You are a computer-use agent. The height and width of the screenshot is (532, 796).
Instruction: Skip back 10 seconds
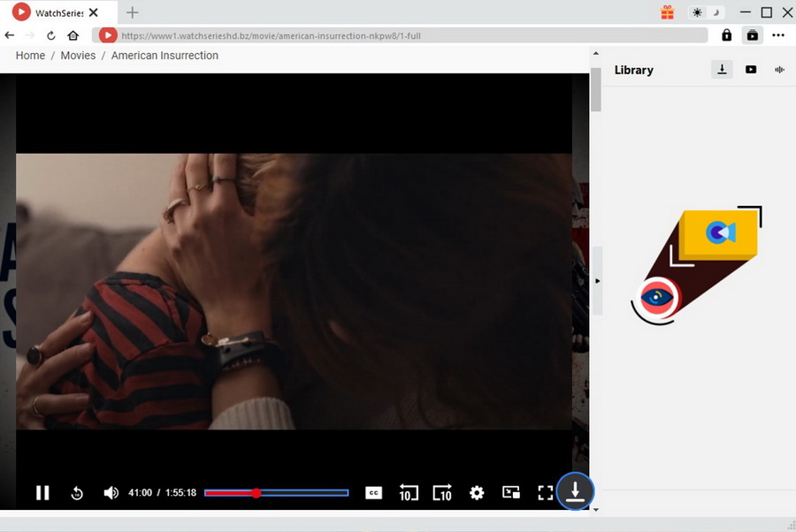click(x=408, y=493)
